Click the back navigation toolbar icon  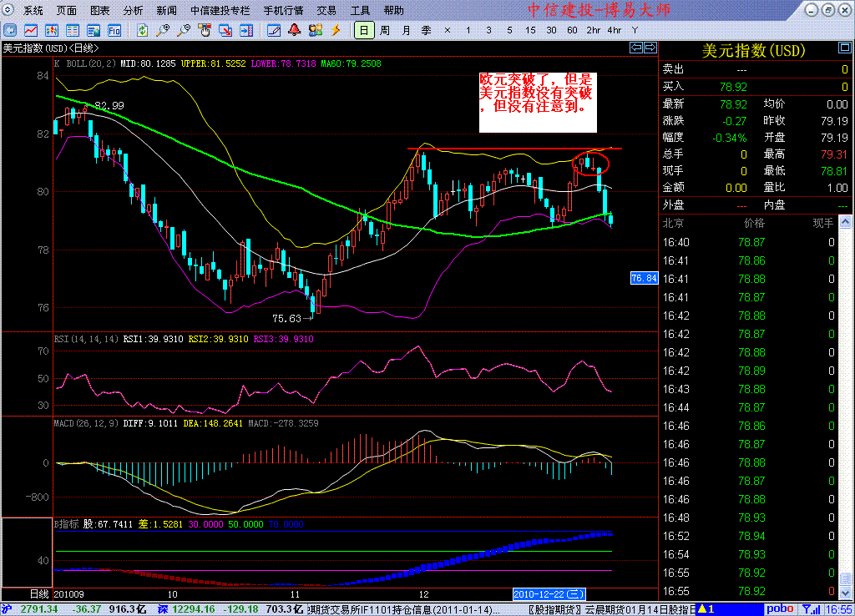(x=10, y=31)
